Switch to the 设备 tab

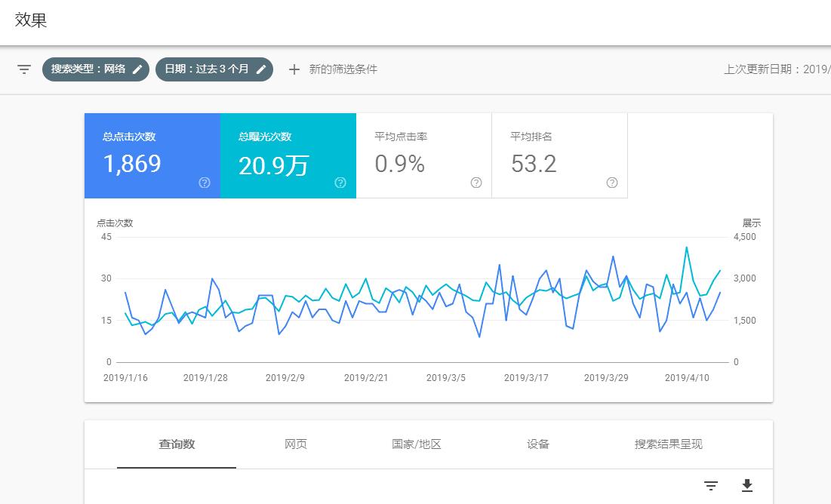tap(538, 444)
